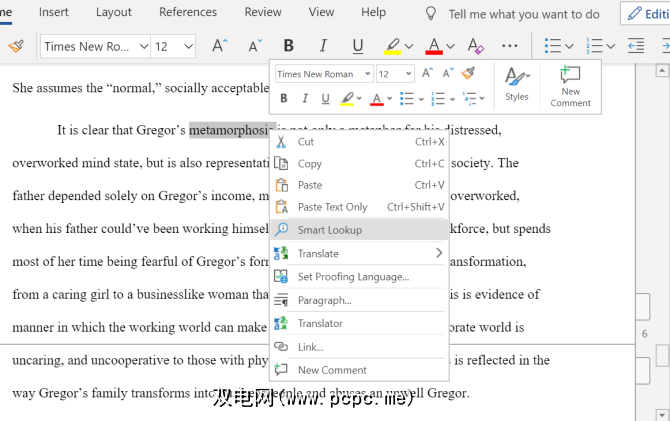Toggle Bold in the main ribbon

tap(289, 47)
